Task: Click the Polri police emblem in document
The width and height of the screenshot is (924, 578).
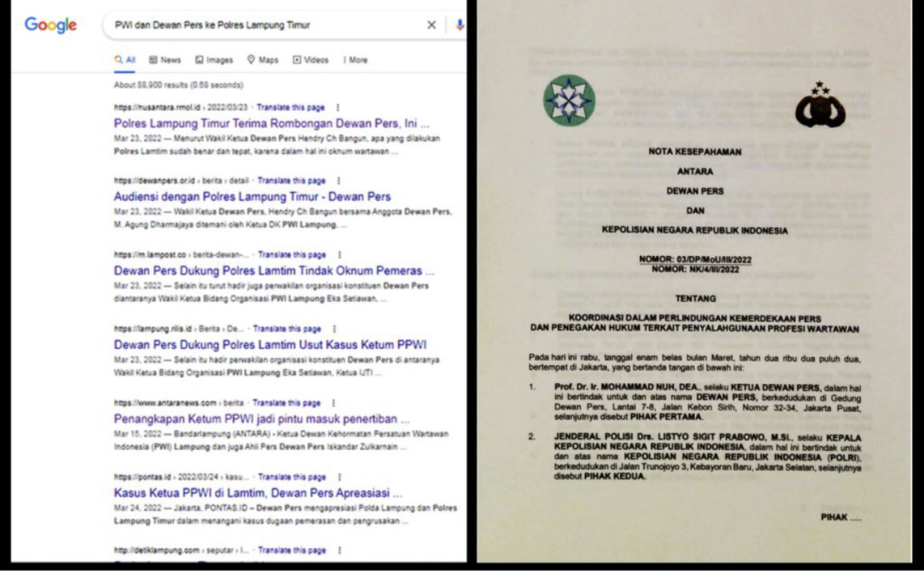Action: (x=820, y=106)
